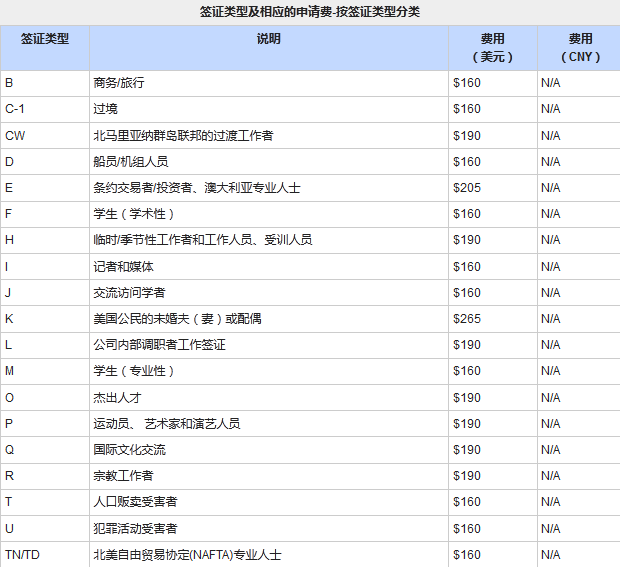The image size is (620, 567).
Task: Click the table title 签证类型及相应的申请费
Action: point(310,11)
